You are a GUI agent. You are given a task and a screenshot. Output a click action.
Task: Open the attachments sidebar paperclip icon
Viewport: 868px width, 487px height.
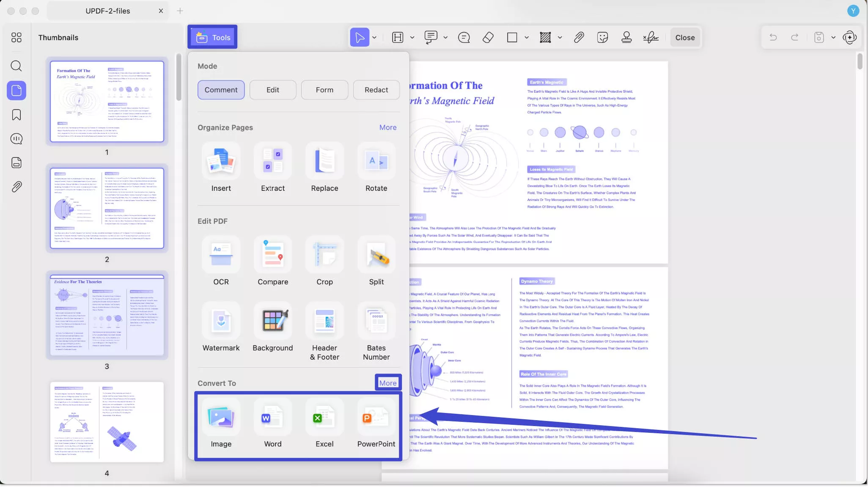[x=16, y=187]
